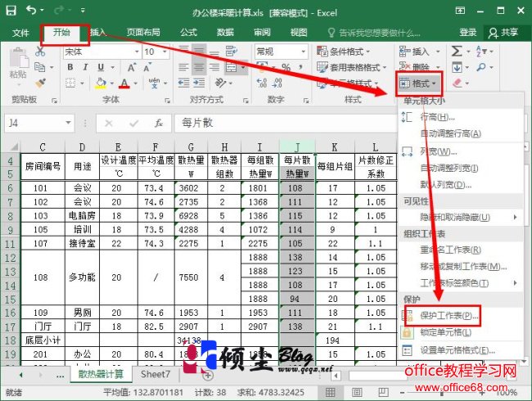Increase font size with larger A icon
Image resolution: width=532 pixels, height=401 pixels.
pyautogui.click(x=132, y=67)
